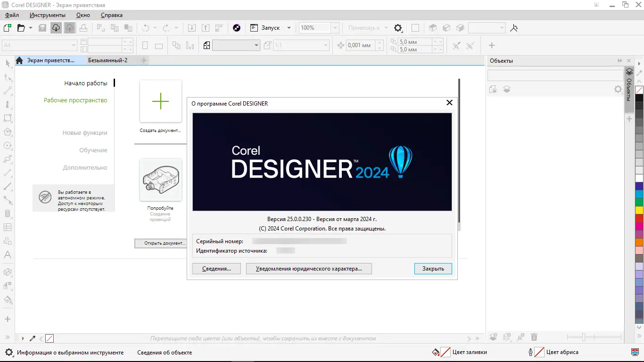This screenshot has width=644, height=362.
Task: Expand the Запуск launch dropdown
Action: click(289, 28)
